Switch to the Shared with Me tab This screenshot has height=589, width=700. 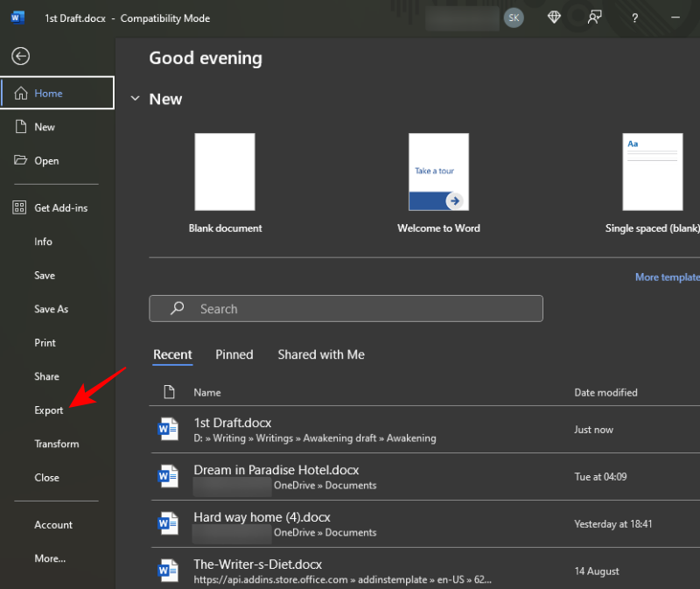[x=321, y=354]
